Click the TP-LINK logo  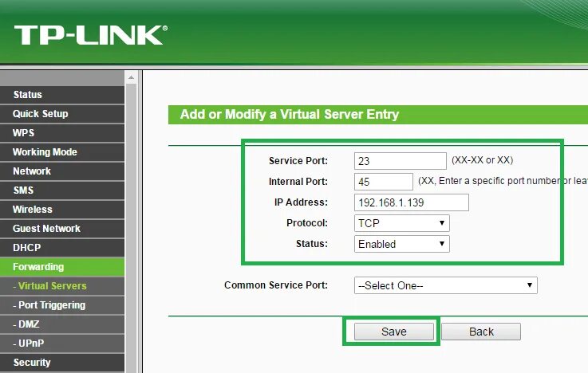pos(90,35)
